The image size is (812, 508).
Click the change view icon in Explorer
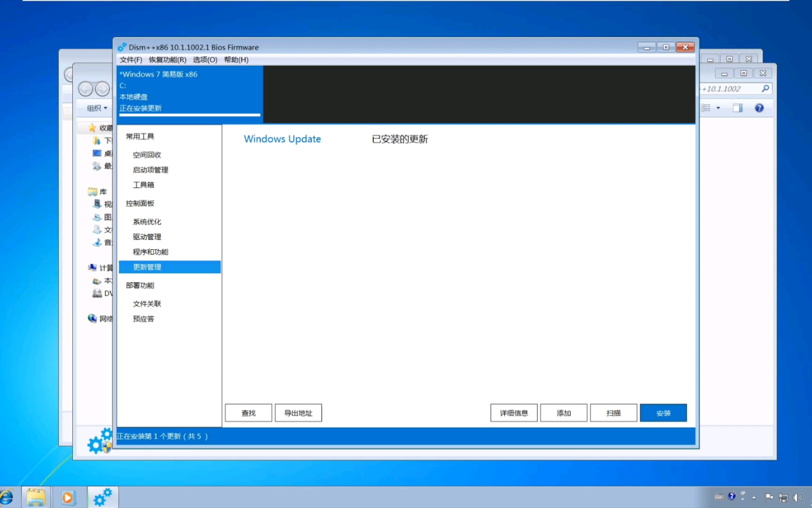(x=706, y=108)
